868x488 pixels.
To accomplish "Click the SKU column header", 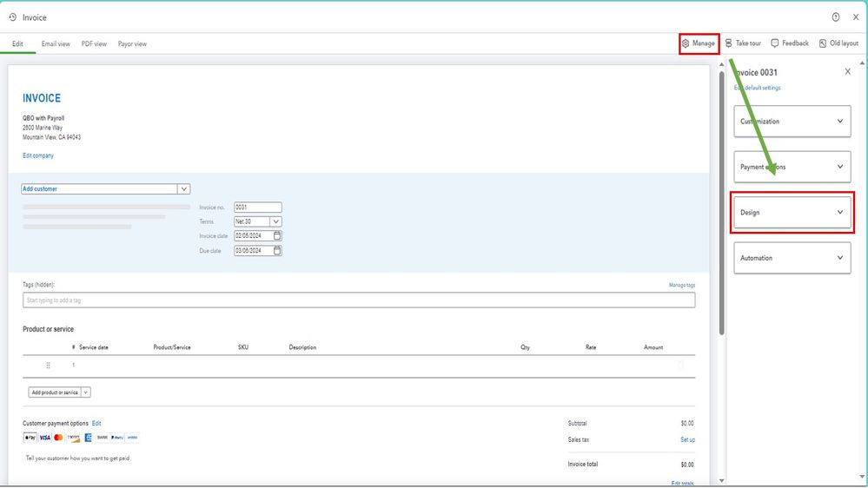I will click(243, 347).
